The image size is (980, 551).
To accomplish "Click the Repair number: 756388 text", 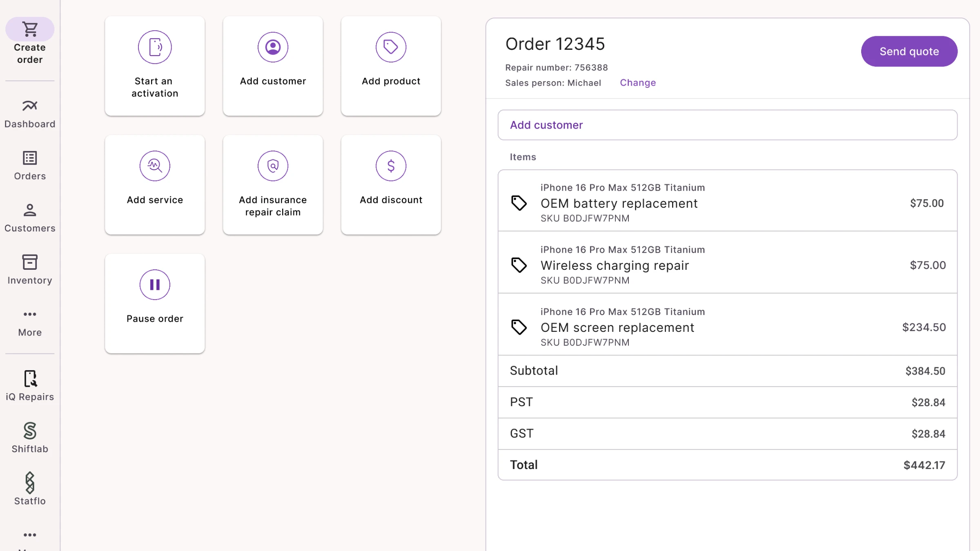I will (x=556, y=68).
